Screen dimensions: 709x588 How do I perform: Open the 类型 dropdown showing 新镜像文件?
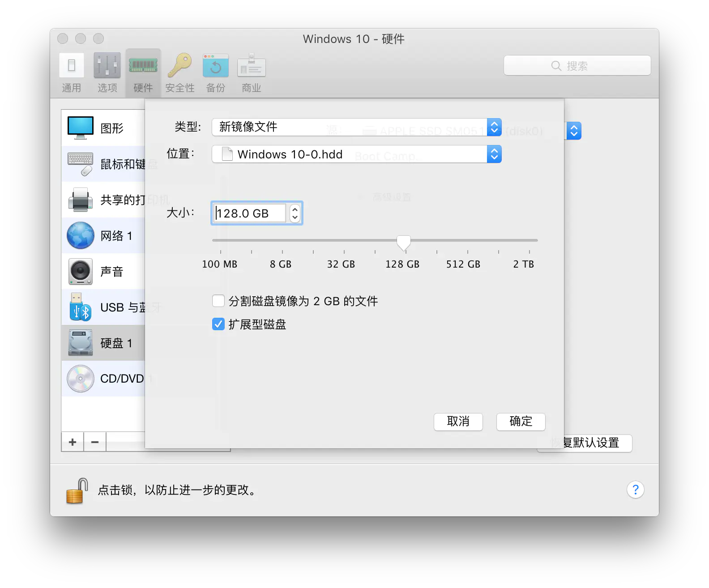tap(357, 127)
